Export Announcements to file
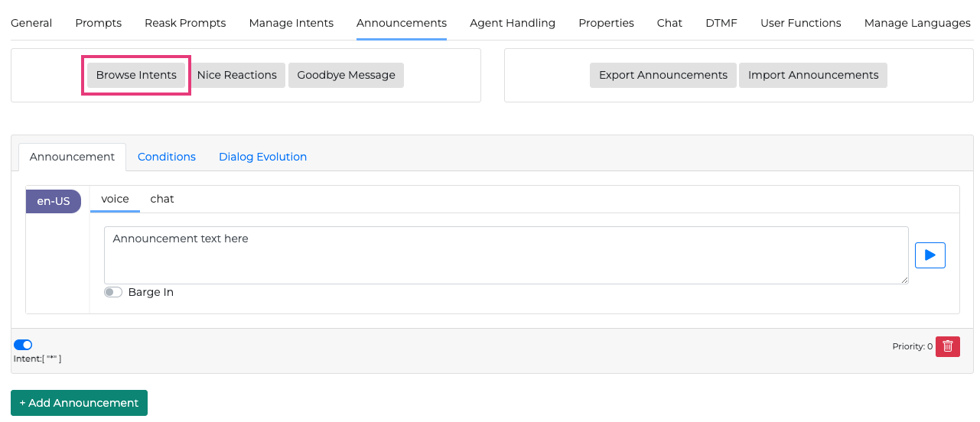The image size is (980, 422). (x=663, y=75)
